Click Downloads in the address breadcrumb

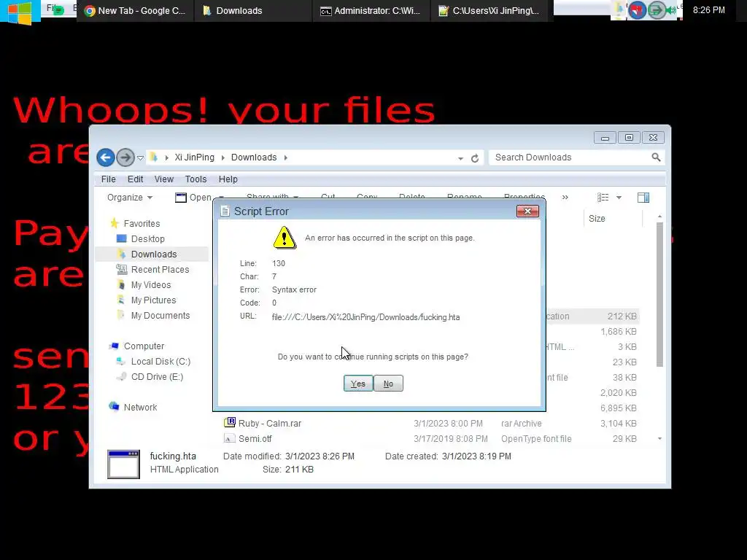(253, 157)
